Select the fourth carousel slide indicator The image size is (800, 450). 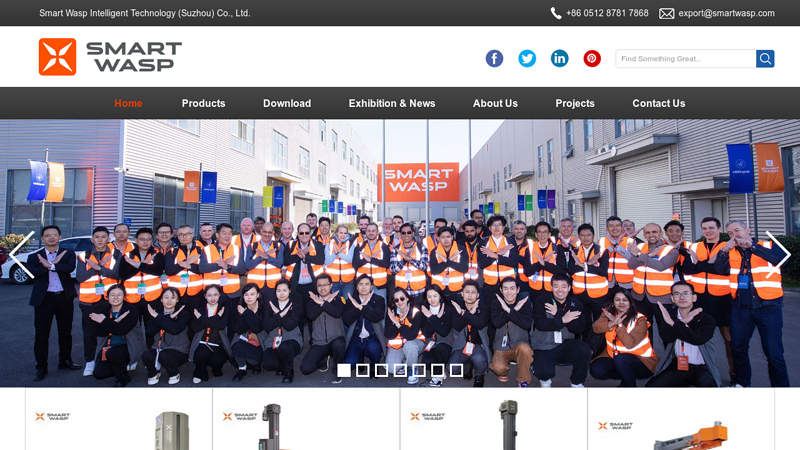point(400,370)
